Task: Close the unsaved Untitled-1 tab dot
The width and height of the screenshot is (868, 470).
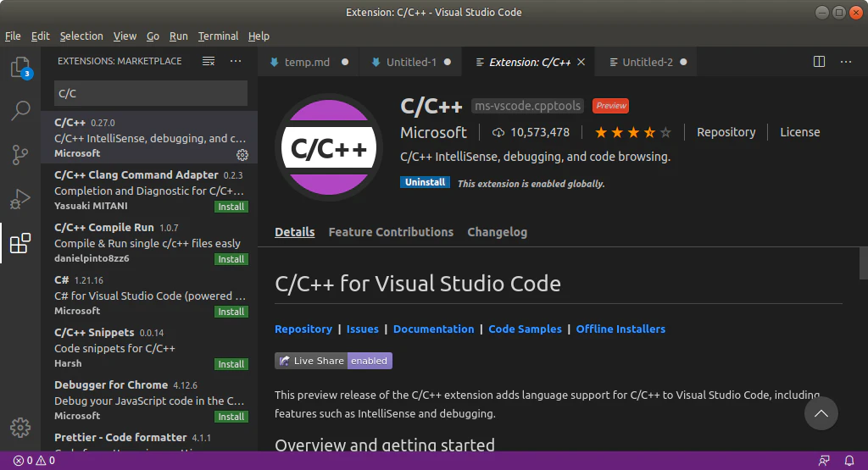Action: [448, 62]
